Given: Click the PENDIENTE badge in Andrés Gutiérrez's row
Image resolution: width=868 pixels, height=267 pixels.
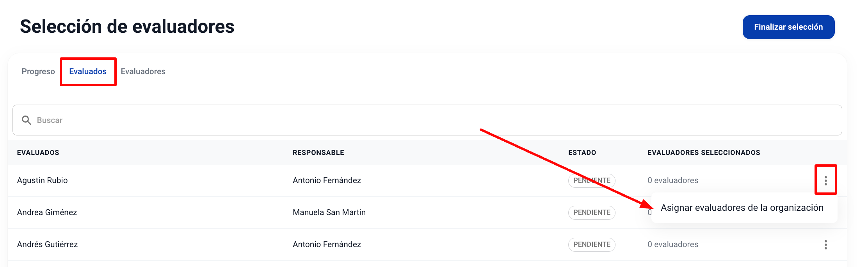Looking at the screenshot, I should (x=592, y=245).
